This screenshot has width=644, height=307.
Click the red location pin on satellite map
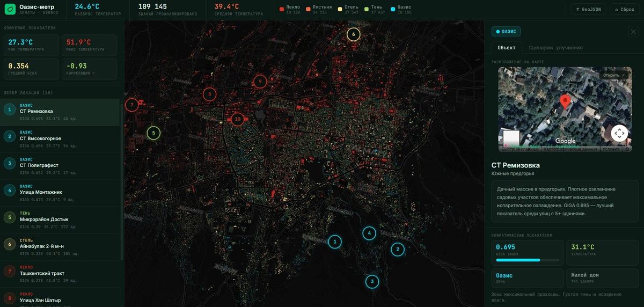565,103
